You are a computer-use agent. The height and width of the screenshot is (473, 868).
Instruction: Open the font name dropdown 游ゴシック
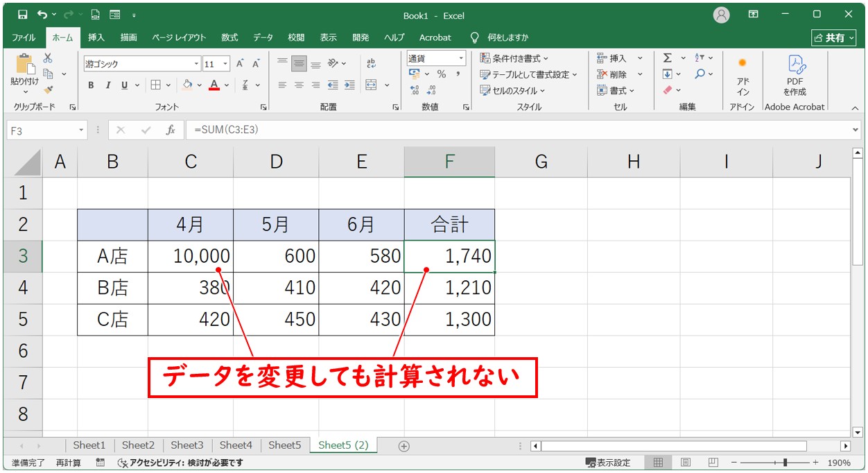[197, 64]
